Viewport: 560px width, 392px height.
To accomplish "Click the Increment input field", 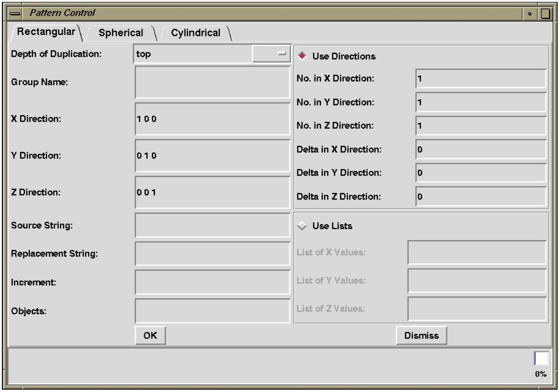I will [212, 282].
